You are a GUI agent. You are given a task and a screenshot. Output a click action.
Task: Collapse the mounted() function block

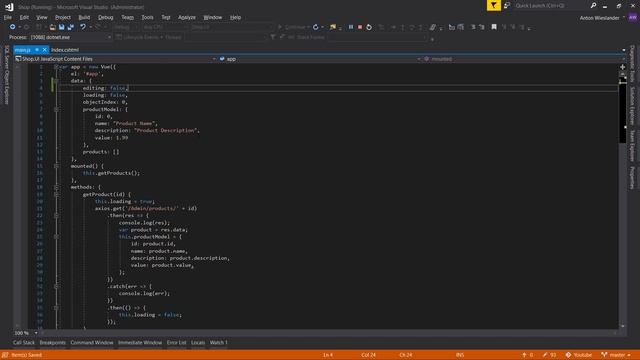pos(56,166)
